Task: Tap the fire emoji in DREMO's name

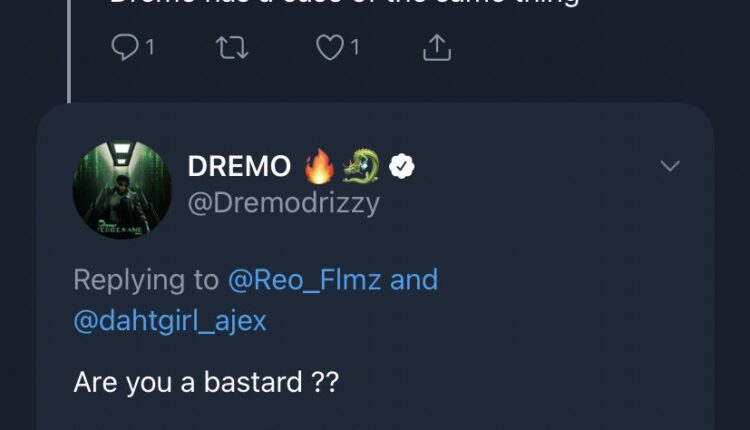Action: [x=320, y=167]
